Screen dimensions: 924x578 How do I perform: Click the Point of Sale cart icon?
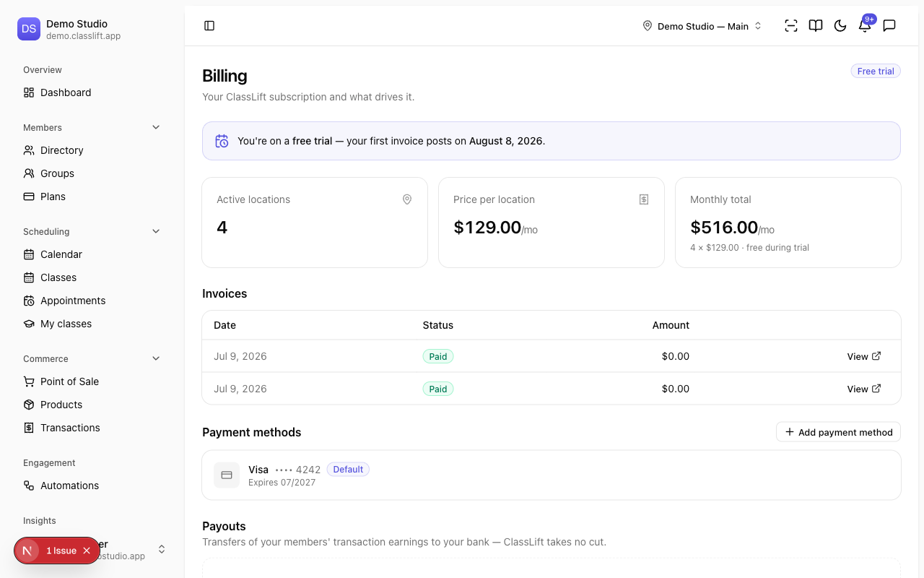[x=29, y=381]
